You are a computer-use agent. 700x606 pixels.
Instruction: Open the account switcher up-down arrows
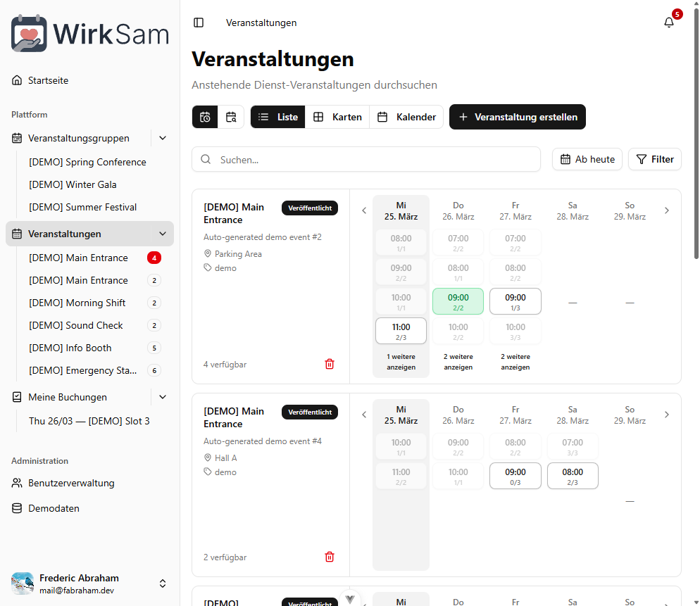[x=163, y=583]
